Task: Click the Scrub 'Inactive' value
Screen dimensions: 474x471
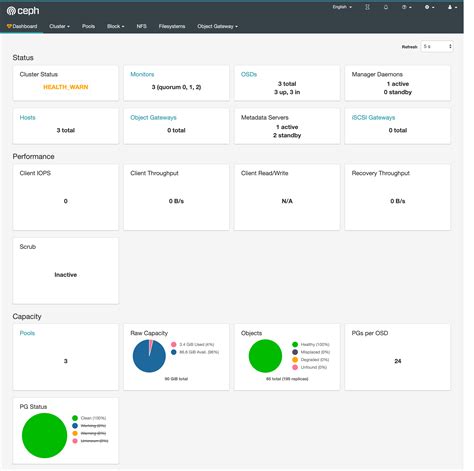Action: [66, 275]
